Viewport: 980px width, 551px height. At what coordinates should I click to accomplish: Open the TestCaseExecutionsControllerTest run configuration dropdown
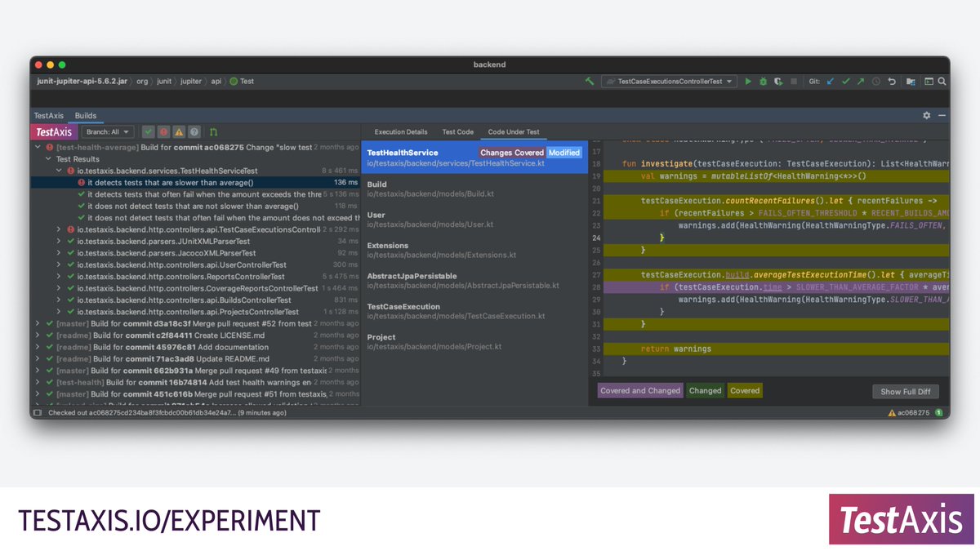tap(669, 82)
